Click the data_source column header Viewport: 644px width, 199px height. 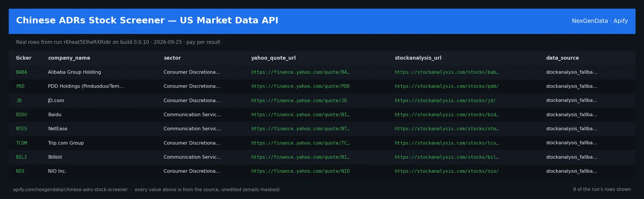click(x=562, y=58)
